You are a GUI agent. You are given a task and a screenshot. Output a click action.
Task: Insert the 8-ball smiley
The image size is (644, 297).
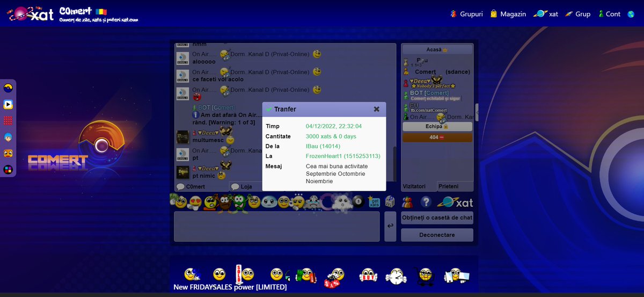tap(358, 202)
